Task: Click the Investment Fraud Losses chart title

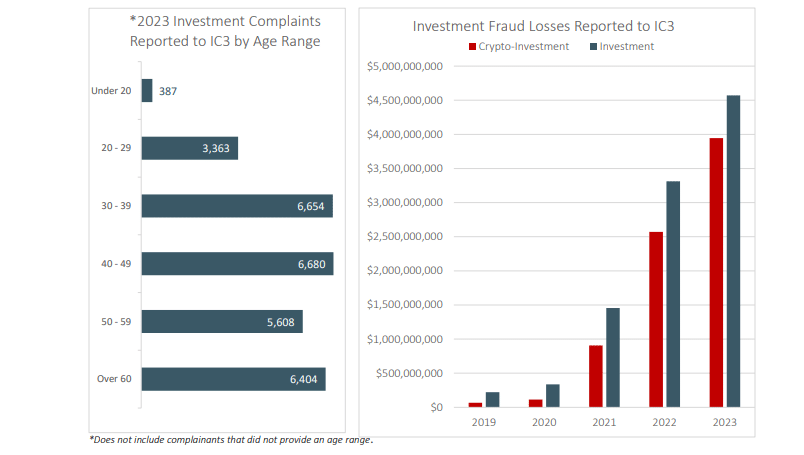Action: pos(544,26)
